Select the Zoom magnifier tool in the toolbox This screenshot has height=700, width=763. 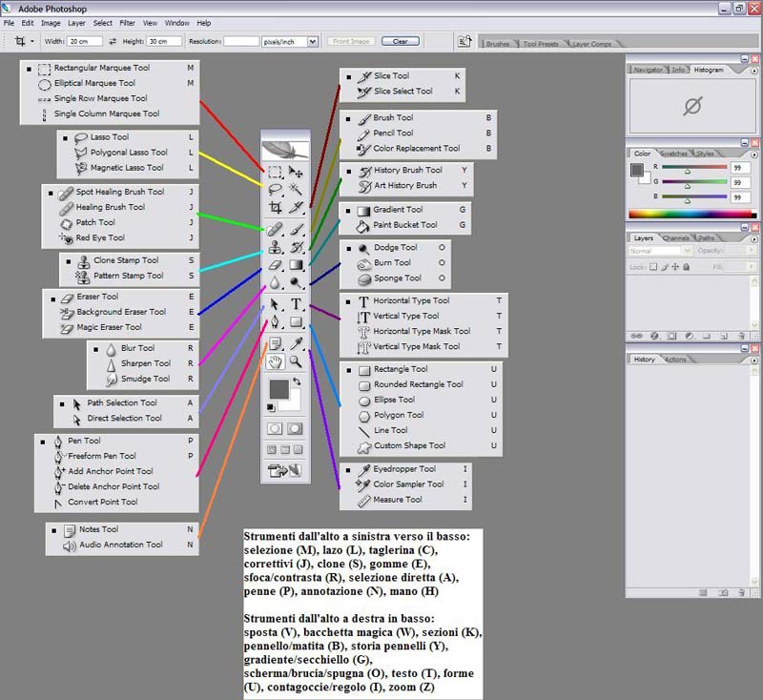tap(297, 361)
